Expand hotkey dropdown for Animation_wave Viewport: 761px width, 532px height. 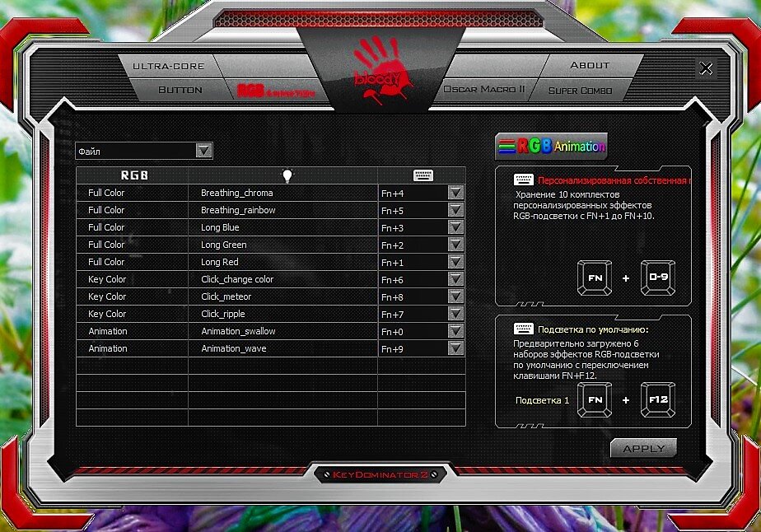pos(455,348)
